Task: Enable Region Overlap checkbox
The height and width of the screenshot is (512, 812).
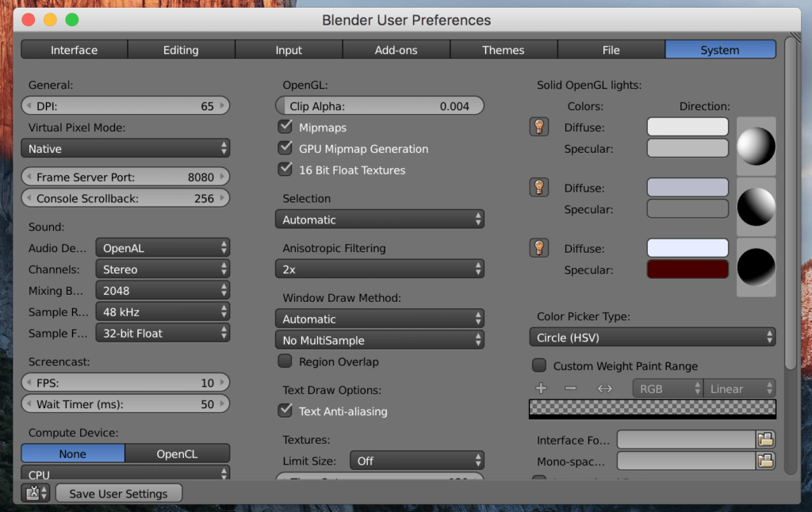Action: tap(285, 361)
